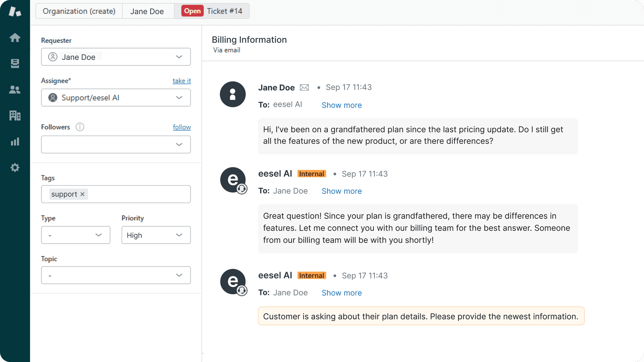This screenshot has width=644, height=362.
Task: Click the info icon next to Followers
Action: pyautogui.click(x=80, y=127)
